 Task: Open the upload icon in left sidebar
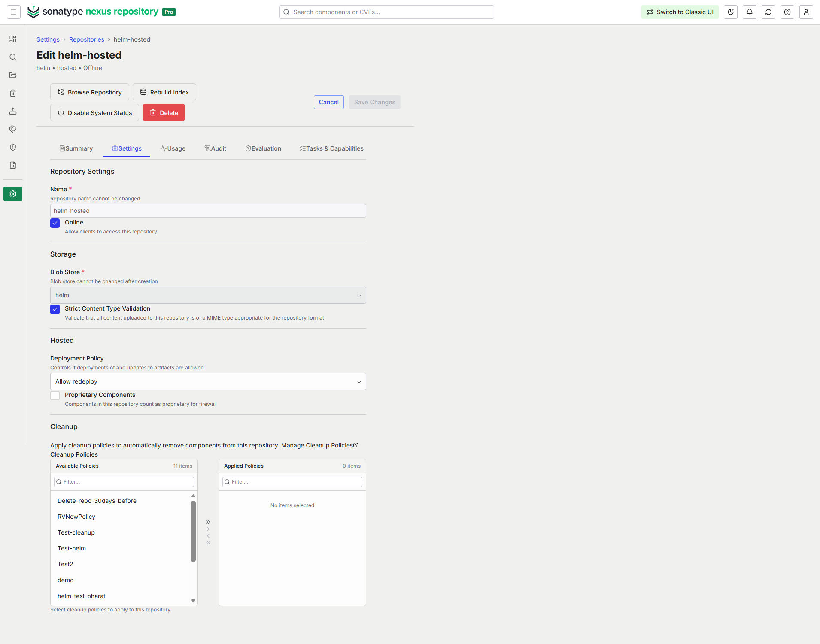(x=13, y=111)
